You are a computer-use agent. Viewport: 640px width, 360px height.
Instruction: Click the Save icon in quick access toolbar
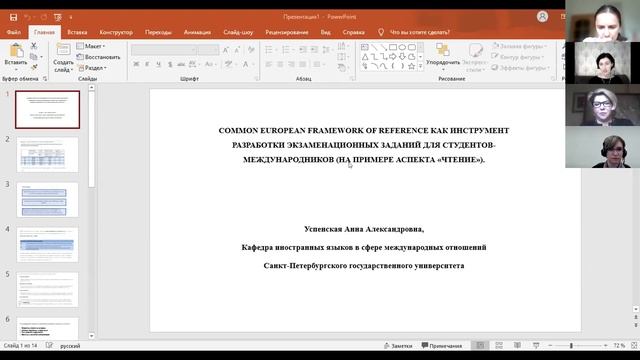click(13, 17)
